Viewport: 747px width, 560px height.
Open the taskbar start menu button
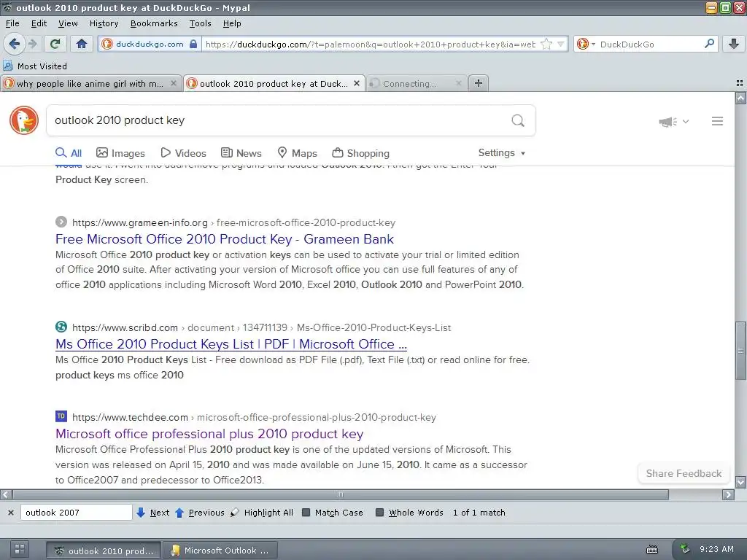pos(20,549)
